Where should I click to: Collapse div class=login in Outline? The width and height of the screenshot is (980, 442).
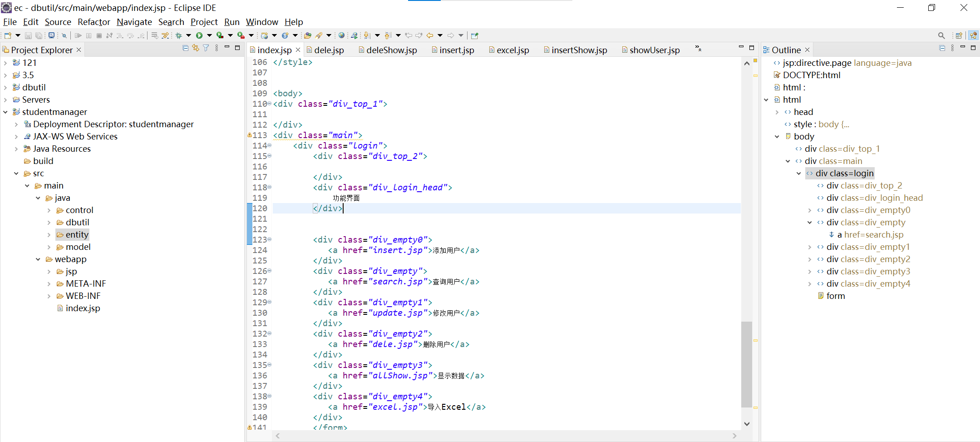point(799,173)
